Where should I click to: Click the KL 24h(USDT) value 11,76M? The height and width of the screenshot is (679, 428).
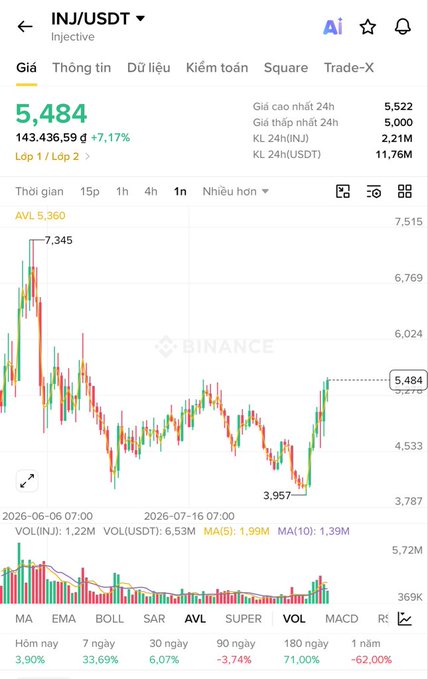coord(394,154)
